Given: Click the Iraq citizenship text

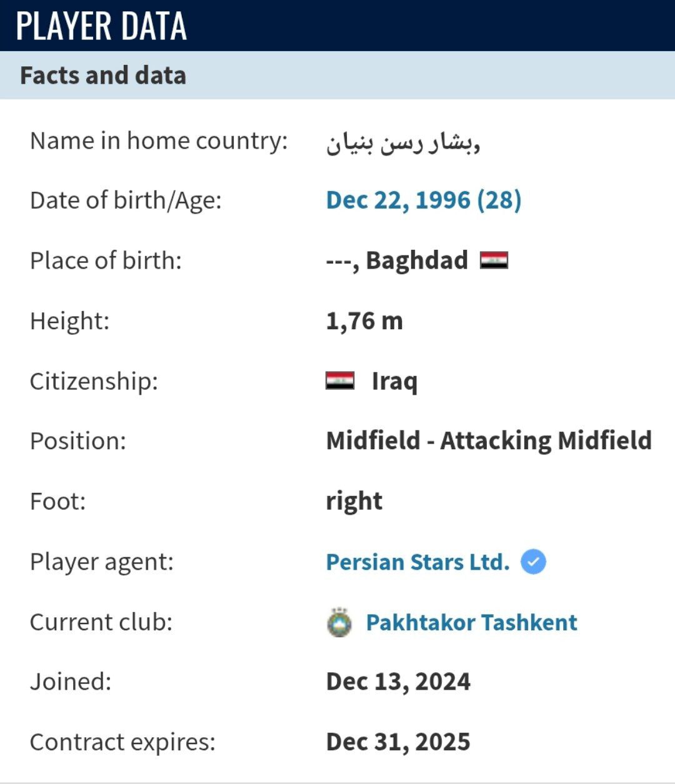Looking at the screenshot, I should 394,381.
